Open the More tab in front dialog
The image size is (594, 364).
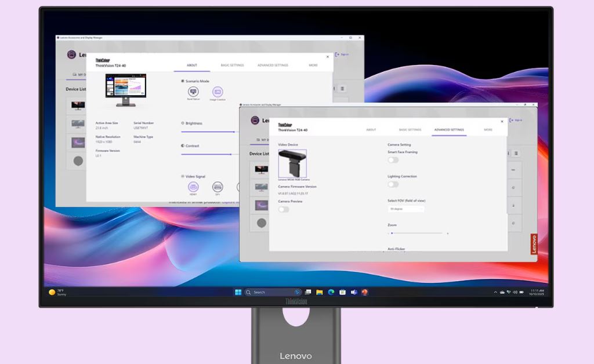pos(488,130)
